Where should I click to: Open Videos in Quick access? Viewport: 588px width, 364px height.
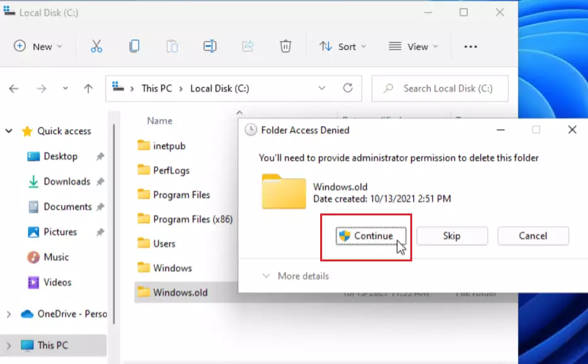57,282
